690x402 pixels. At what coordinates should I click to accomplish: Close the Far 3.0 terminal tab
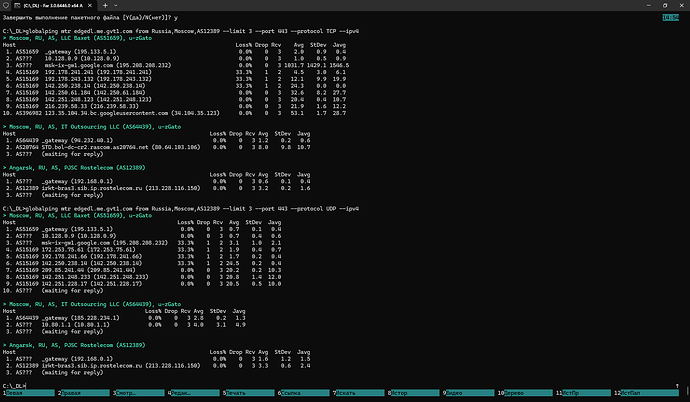pyautogui.click(x=90, y=5)
